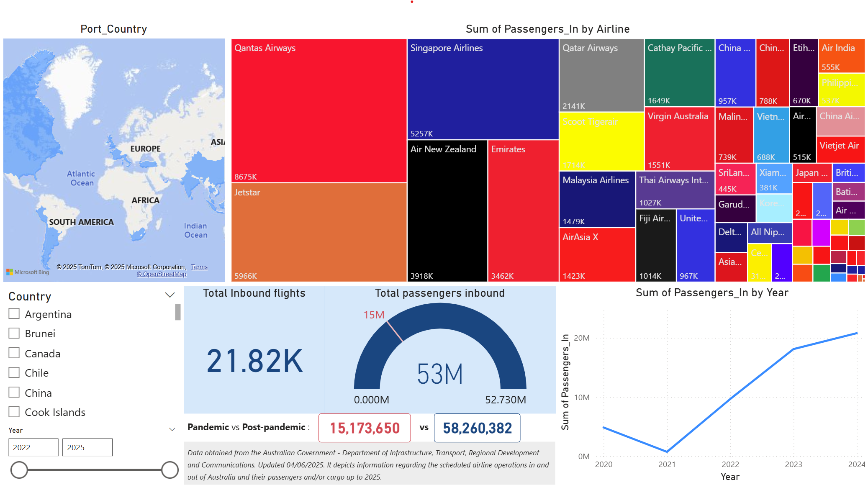868x485 pixels.
Task: Click the right handle of Year slider
Action: click(170, 470)
